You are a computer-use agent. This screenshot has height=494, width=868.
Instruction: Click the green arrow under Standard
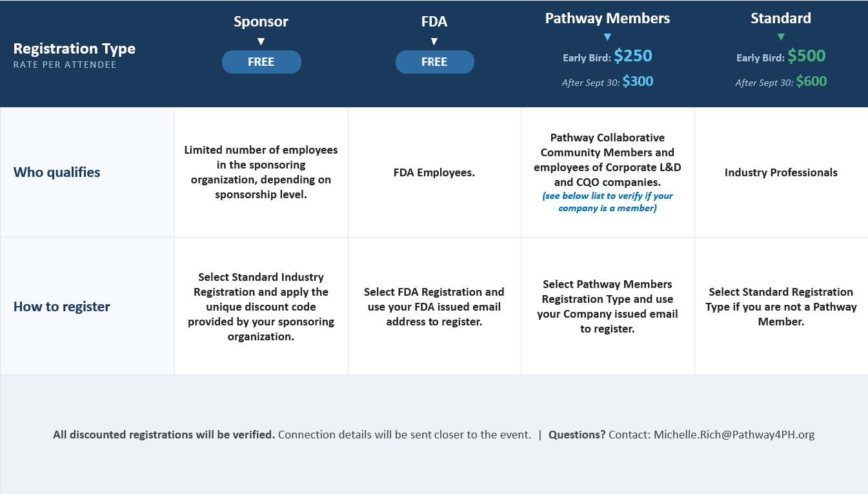click(781, 37)
